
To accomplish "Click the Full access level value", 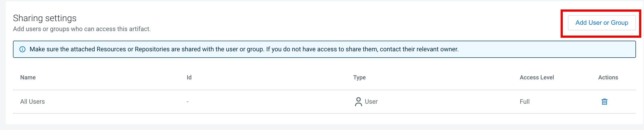I will (x=524, y=102).
